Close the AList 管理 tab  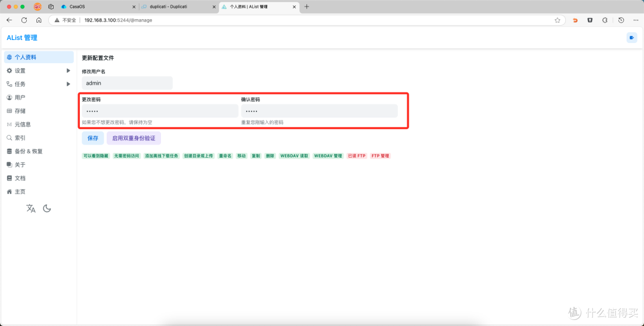[x=294, y=7]
